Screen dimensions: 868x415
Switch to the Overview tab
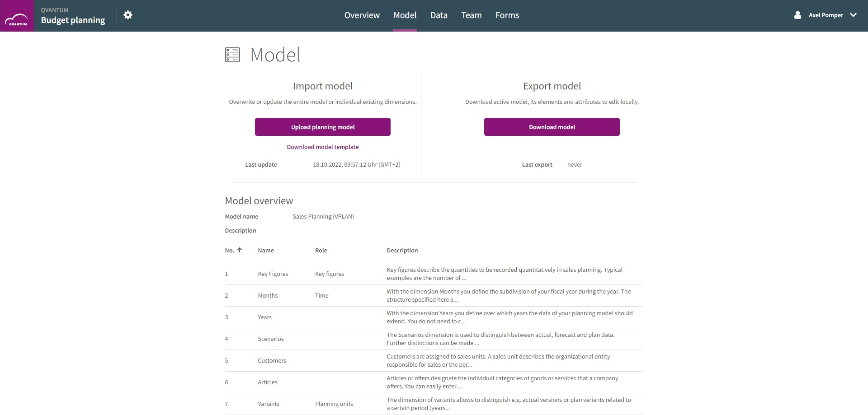tap(362, 15)
